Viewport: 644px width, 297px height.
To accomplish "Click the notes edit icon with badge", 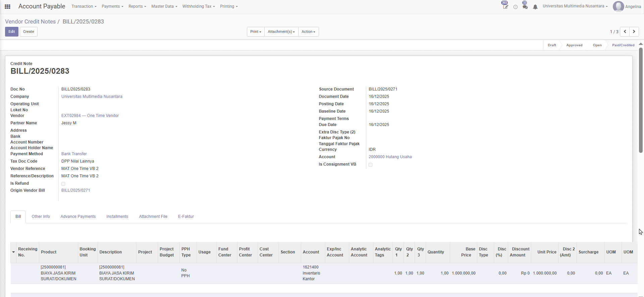I will pyautogui.click(x=505, y=6).
